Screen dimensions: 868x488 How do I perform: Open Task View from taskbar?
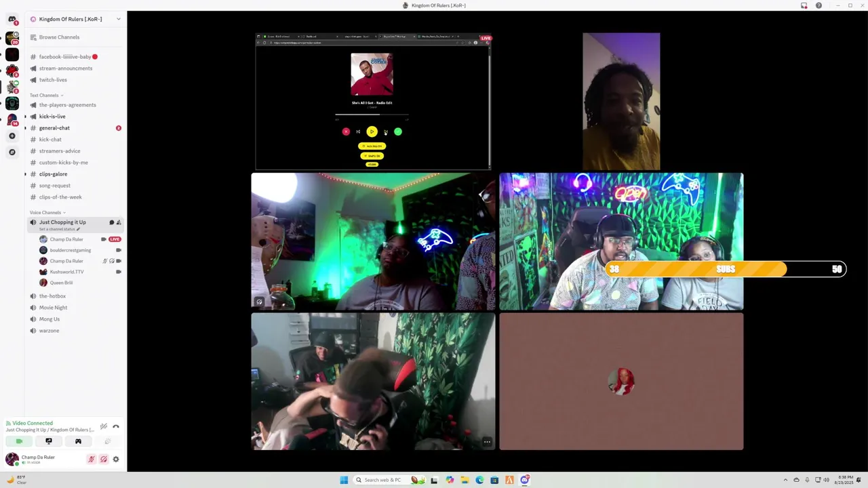[x=434, y=480]
